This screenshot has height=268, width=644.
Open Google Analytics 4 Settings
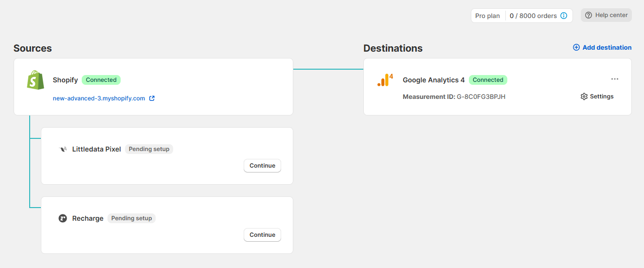597,96
